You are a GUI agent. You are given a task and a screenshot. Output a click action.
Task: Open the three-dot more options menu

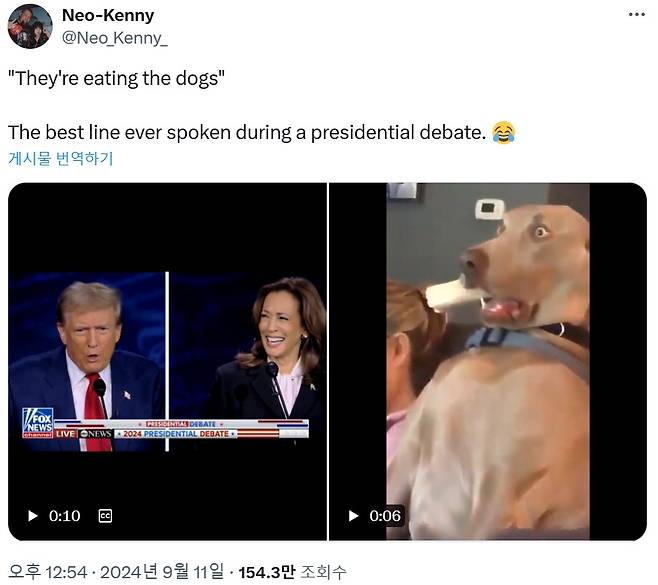(637, 15)
